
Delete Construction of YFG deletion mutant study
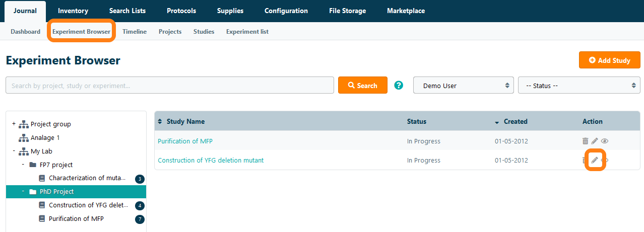tap(584, 160)
